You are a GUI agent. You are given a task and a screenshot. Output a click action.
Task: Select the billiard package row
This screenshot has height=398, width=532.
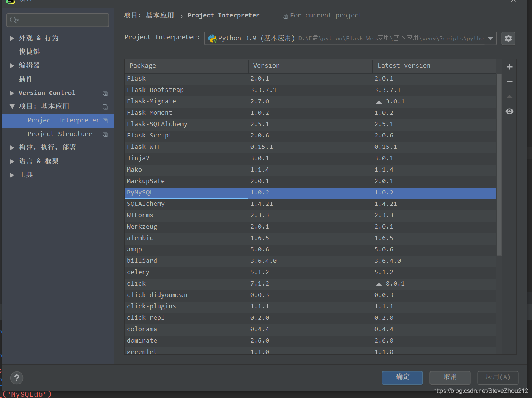tap(311, 261)
